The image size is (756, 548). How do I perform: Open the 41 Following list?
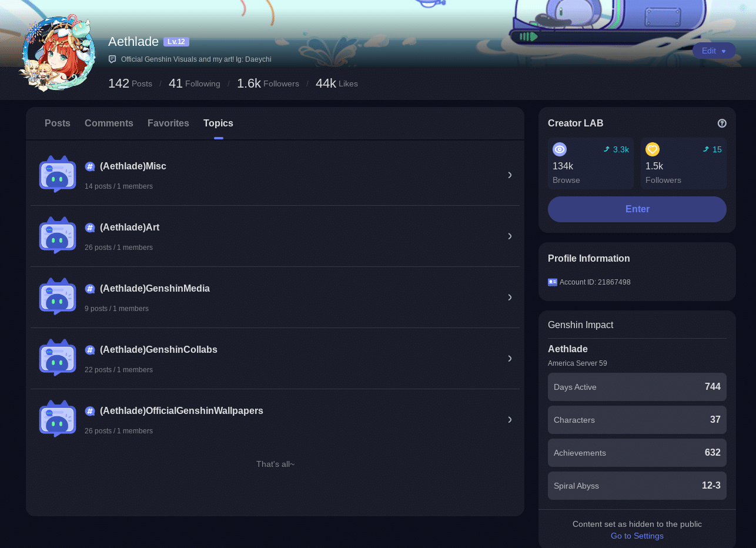click(x=194, y=83)
